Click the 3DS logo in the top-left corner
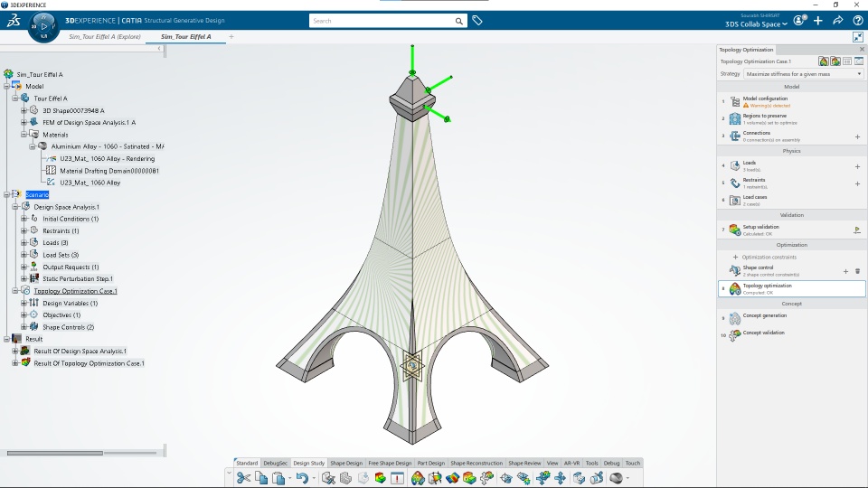The height and width of the screenshot is (488, 868). pyautogui.click(x=14, y=21)
